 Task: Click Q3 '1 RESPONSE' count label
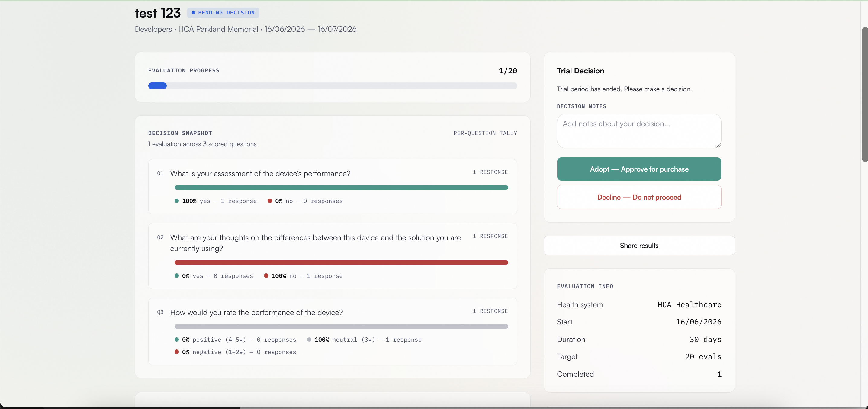tap(490, 311)
